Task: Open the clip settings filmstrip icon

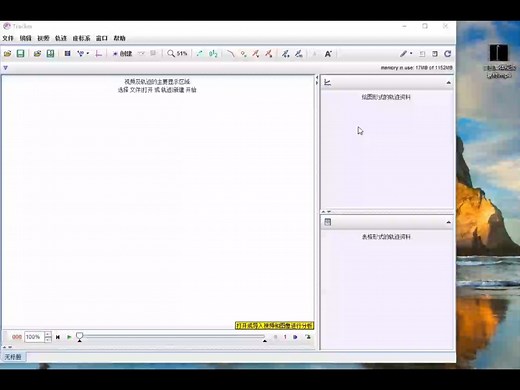Action: pos(67,54)
